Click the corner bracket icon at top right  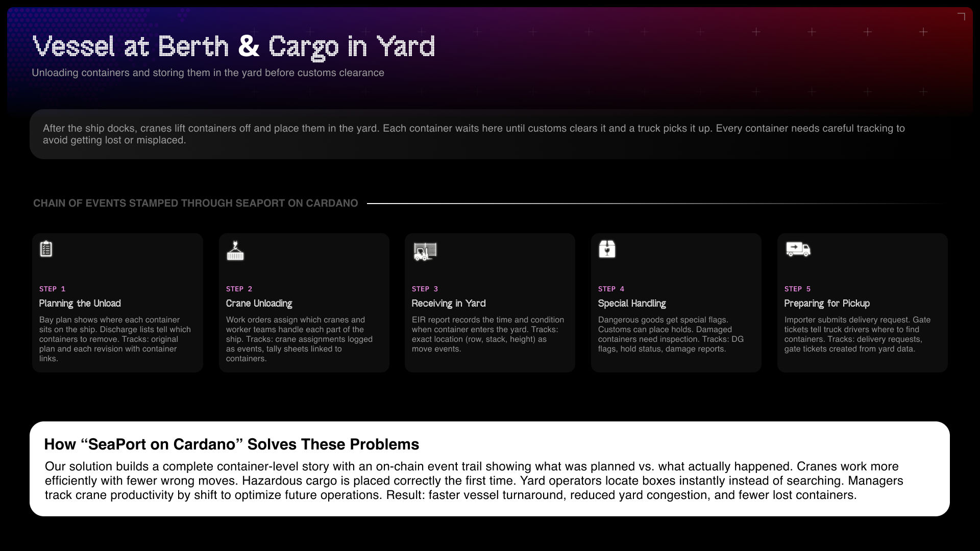pyautogui.click(x=961, y=17)
